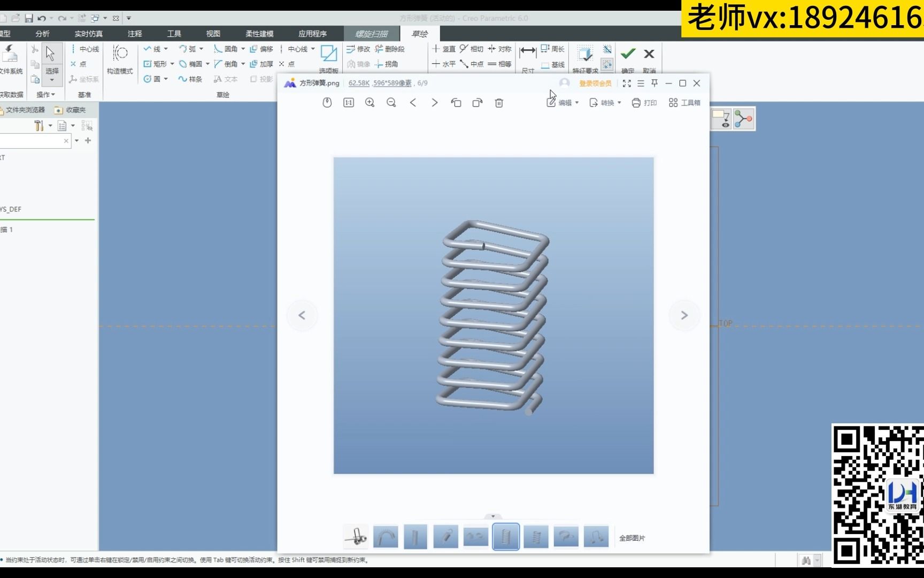This screenshot has height=578, width=924.
Task: Expand the 操作 group dropdown
Action: (46, 94)
